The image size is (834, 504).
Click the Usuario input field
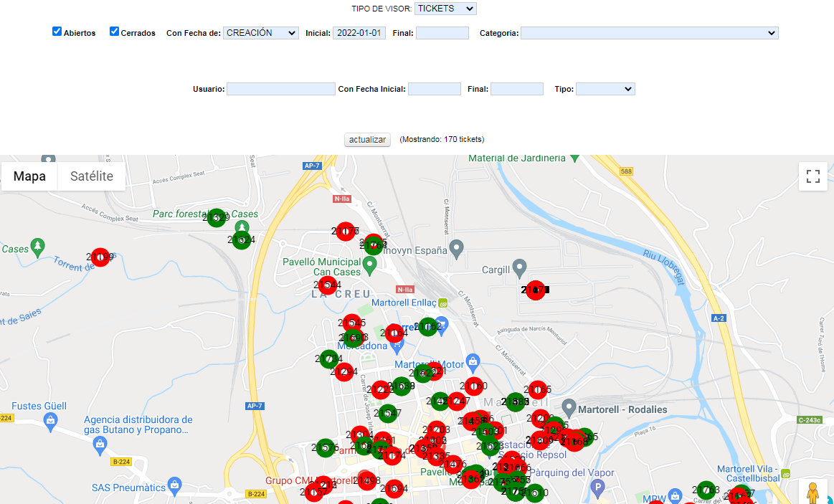coord(280,89)
